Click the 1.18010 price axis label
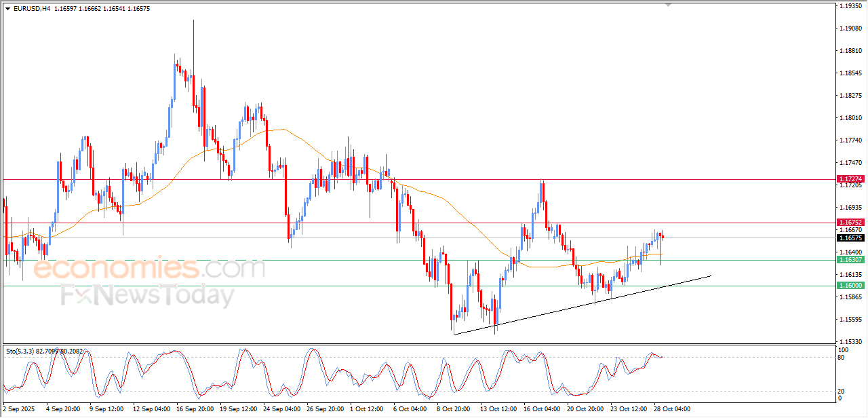 (850, 118)
